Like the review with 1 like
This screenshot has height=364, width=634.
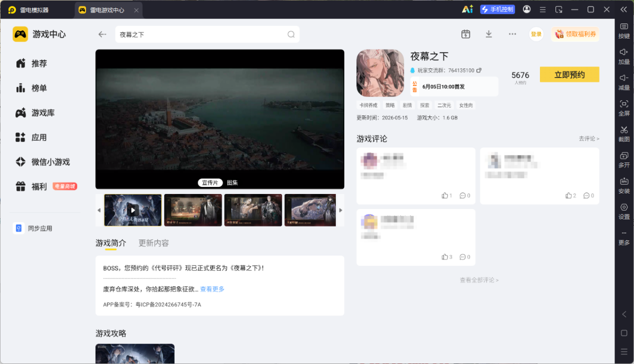click(x=447, y=195)
